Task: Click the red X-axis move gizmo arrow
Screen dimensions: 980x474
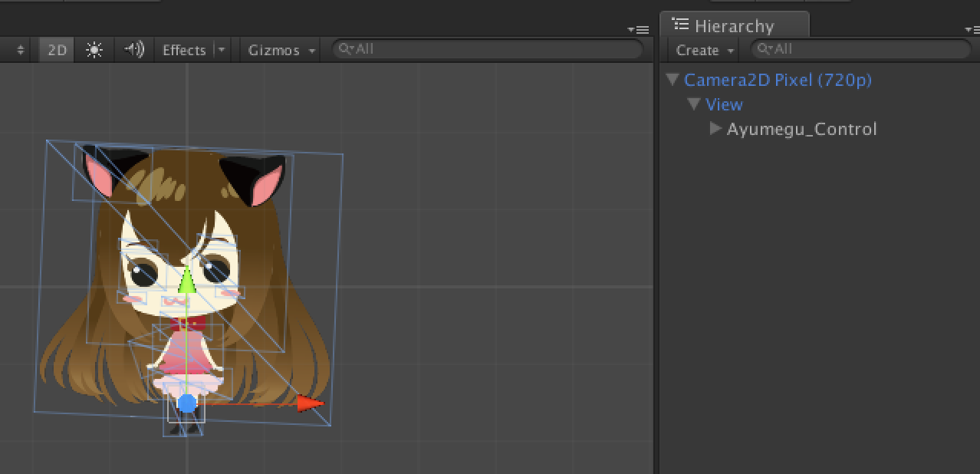Action: click(x=310, y=403)
